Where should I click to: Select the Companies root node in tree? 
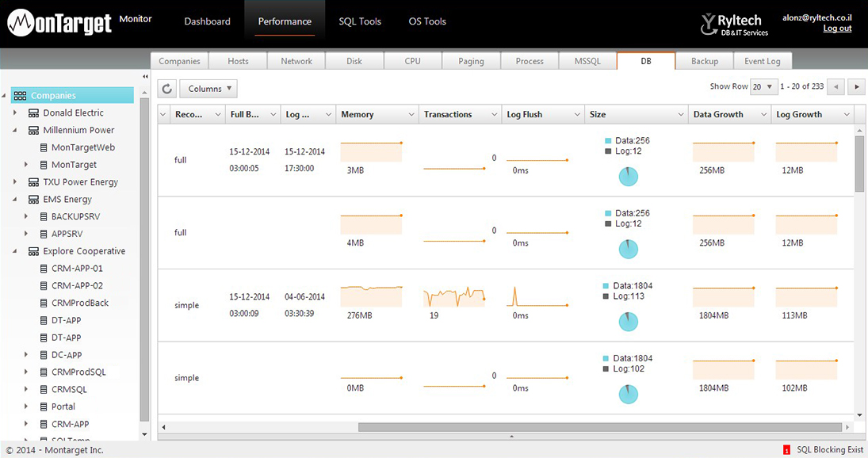pyautogui.click(x=72, y=95)
